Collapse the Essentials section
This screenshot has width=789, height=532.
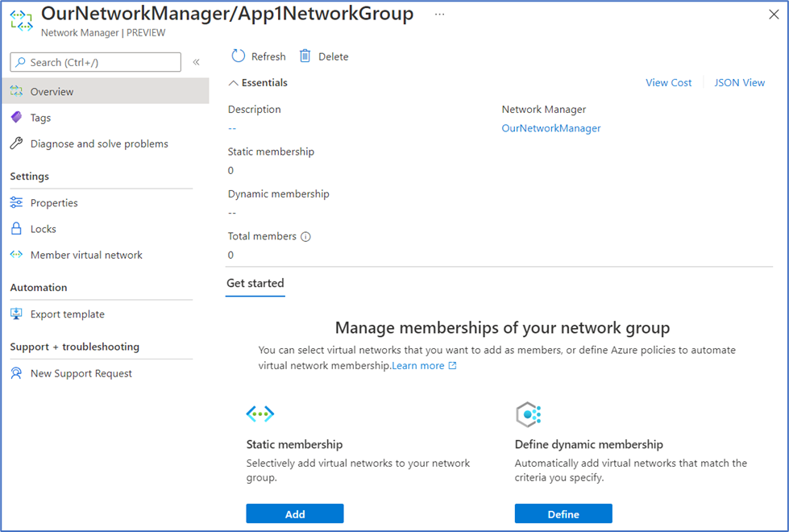[x=234, y=83]
